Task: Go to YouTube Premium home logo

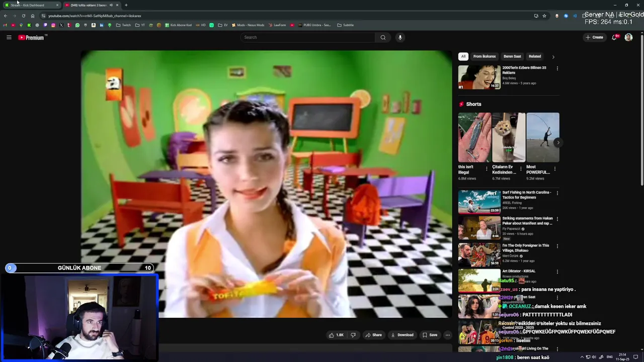Action: (x=32, y=37)
